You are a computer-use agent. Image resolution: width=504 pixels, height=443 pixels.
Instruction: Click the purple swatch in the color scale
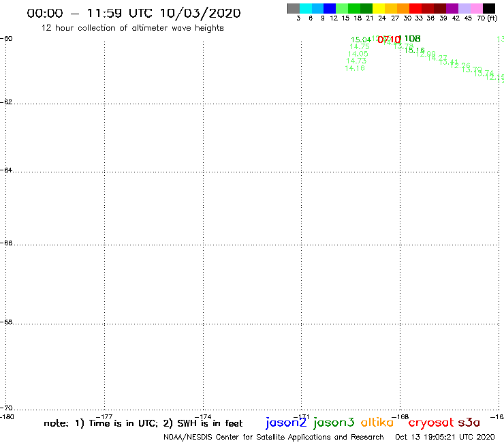452,8
